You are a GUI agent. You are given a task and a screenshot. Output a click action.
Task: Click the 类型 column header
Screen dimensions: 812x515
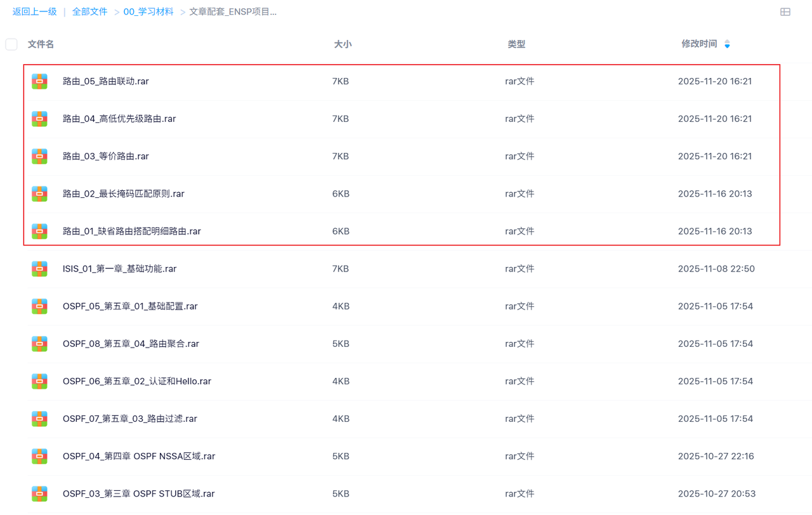click(x=516, y=44)
